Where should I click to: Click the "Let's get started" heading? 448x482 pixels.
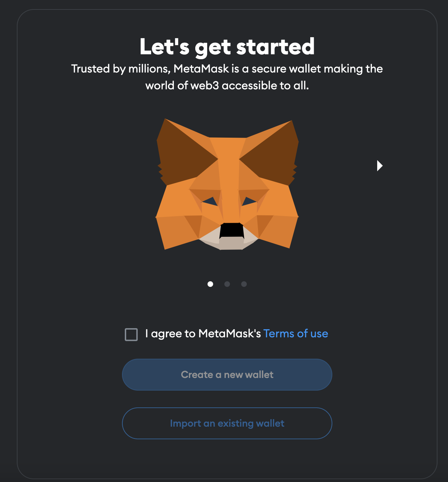[227, 47]
